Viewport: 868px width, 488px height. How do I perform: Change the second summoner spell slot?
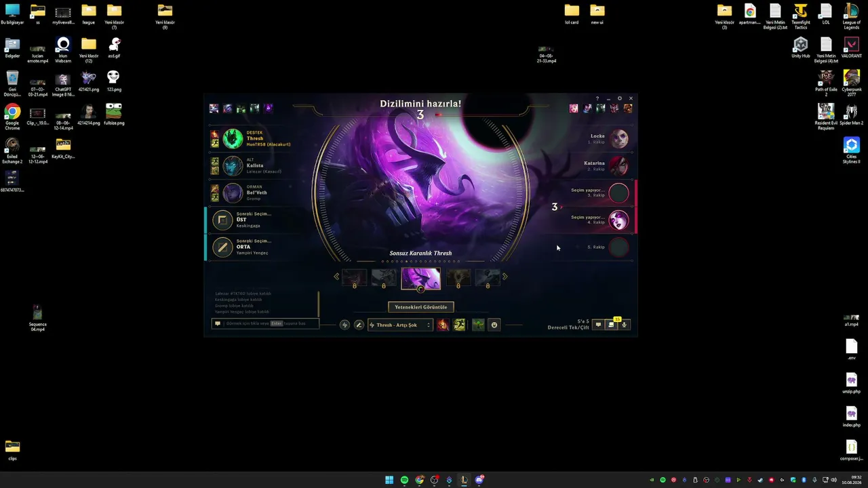[460, 325]
